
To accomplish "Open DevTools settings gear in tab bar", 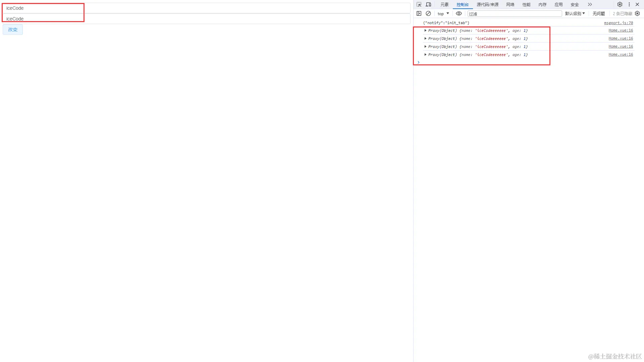I will point(620,4).
